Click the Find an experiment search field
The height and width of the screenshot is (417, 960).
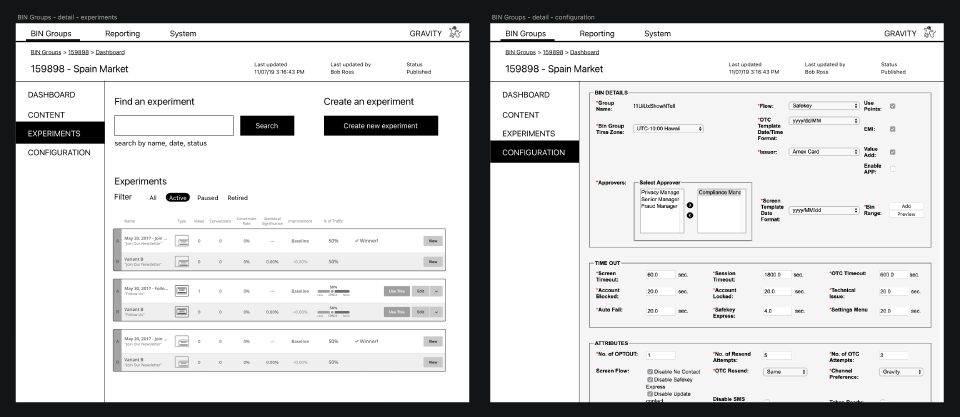pyautogui.click(x=174, y=126)
